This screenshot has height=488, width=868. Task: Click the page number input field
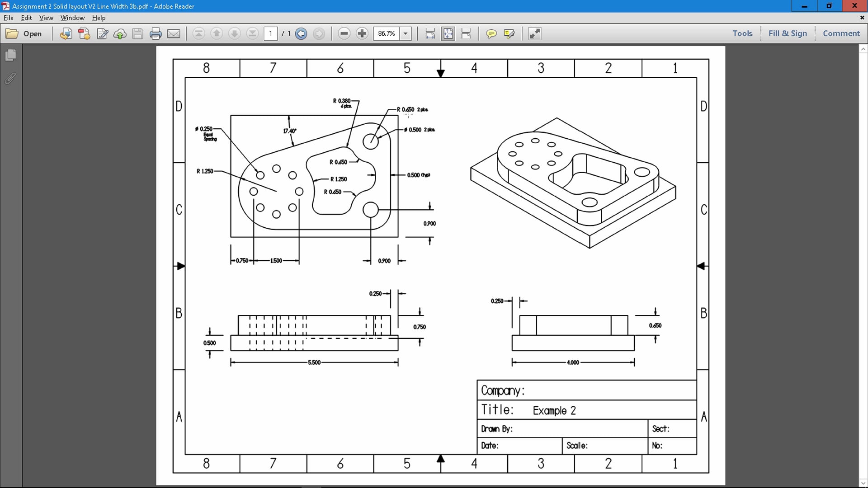[x=270, y=33]
